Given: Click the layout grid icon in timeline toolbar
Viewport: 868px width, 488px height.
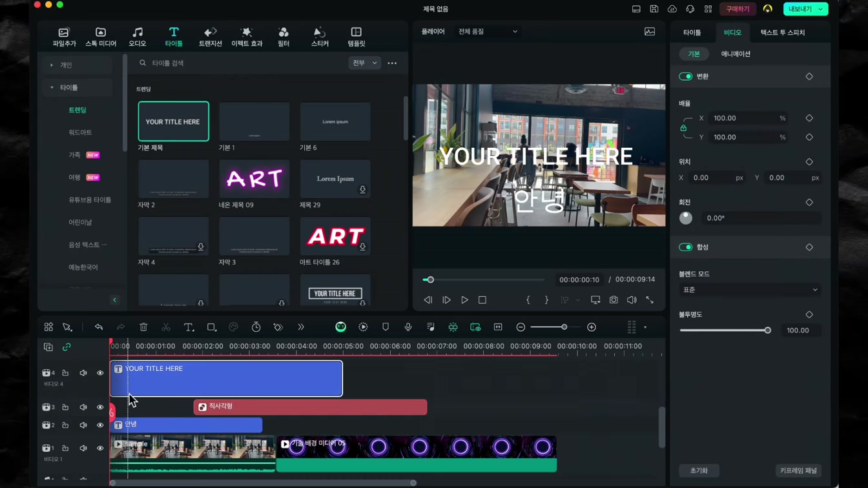Looking at the screenshot, I should 48,327.
